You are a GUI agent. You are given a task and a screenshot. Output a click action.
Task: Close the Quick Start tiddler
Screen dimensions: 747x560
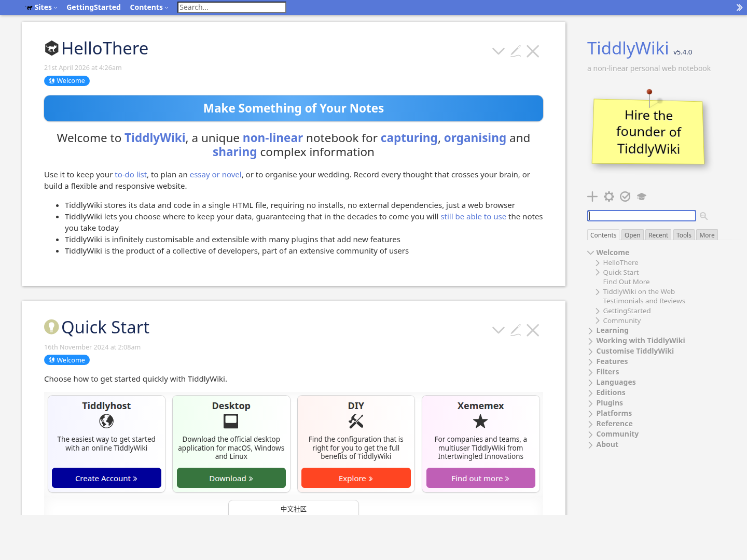click(x=533, y=330)
